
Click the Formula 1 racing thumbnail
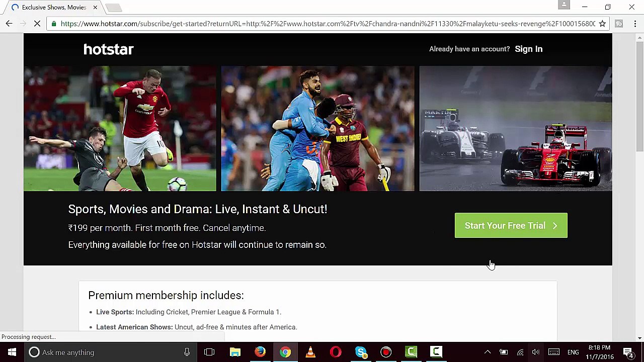pos(516,129)
